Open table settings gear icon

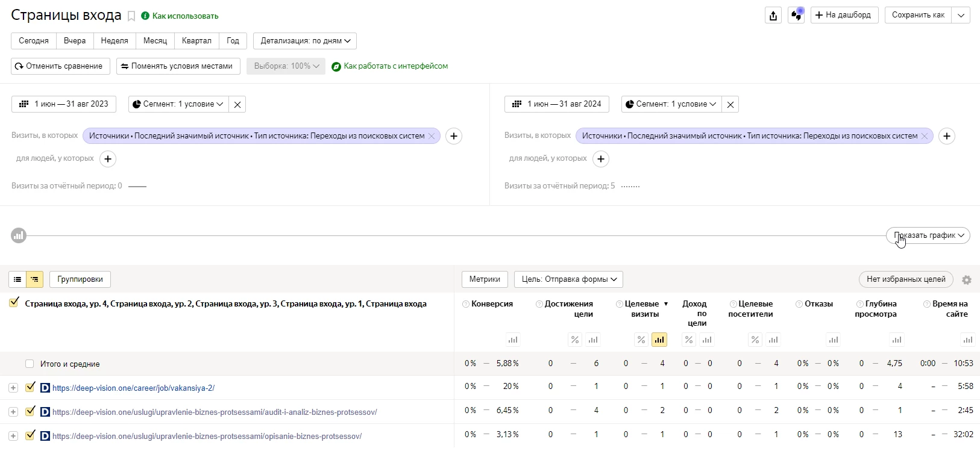tap(967, 280)
